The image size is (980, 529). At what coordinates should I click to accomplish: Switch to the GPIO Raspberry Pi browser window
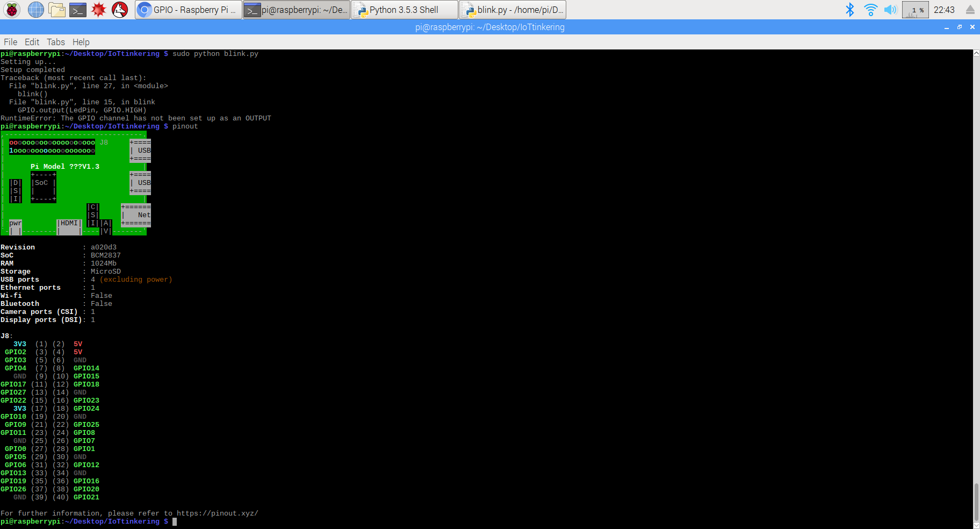click(188, 9)
